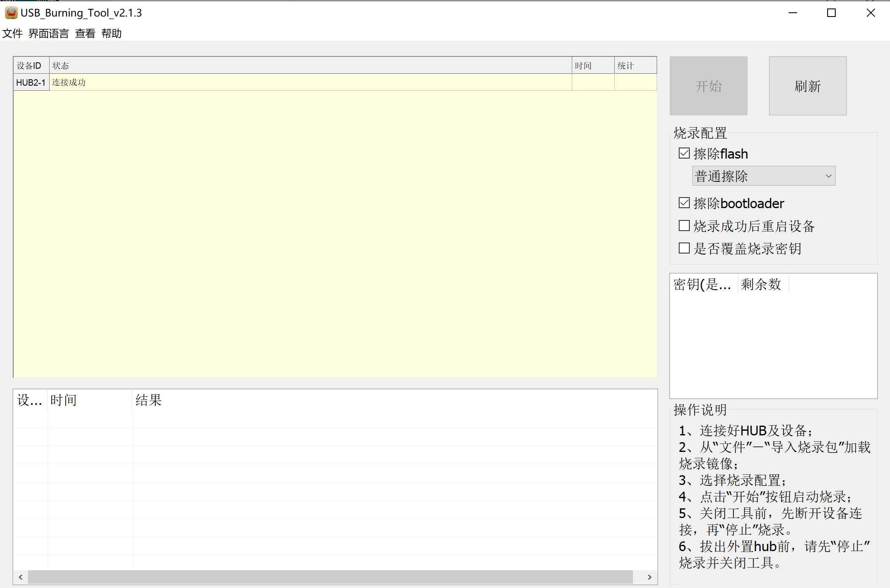Enable 烧录成功后重启设备 checkbox
The height and width of the screenshot is (588, 890).
684,226
